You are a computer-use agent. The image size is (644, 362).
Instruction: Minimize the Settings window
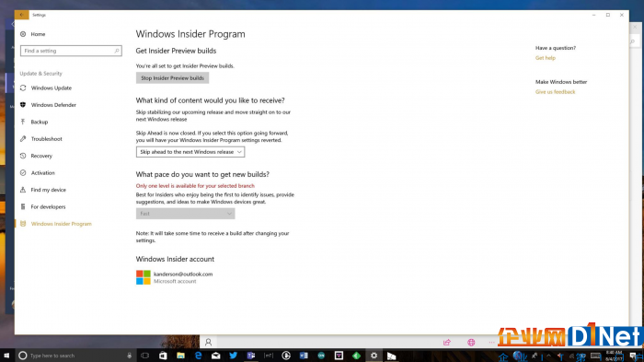(594, 15)
